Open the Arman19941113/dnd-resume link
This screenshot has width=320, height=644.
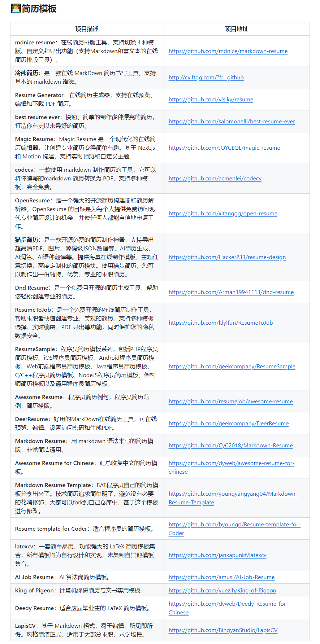click(231, 292)
